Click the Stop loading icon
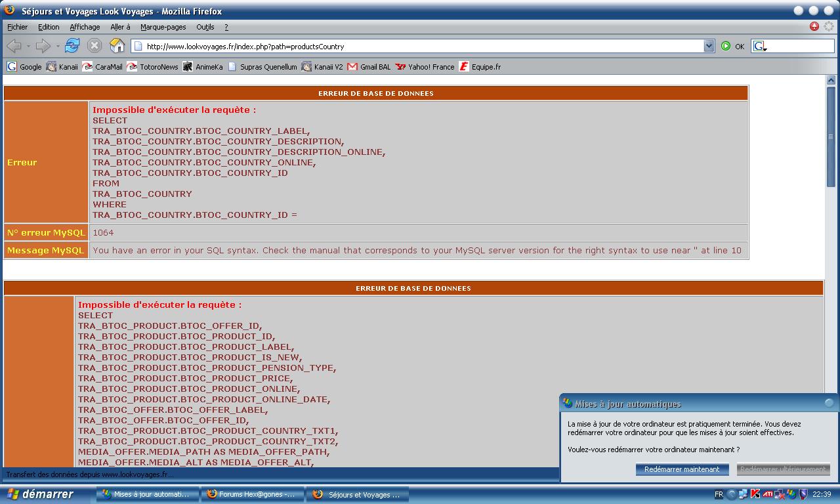Viewport: 840px width, 504px height. (x=94, y=46)
